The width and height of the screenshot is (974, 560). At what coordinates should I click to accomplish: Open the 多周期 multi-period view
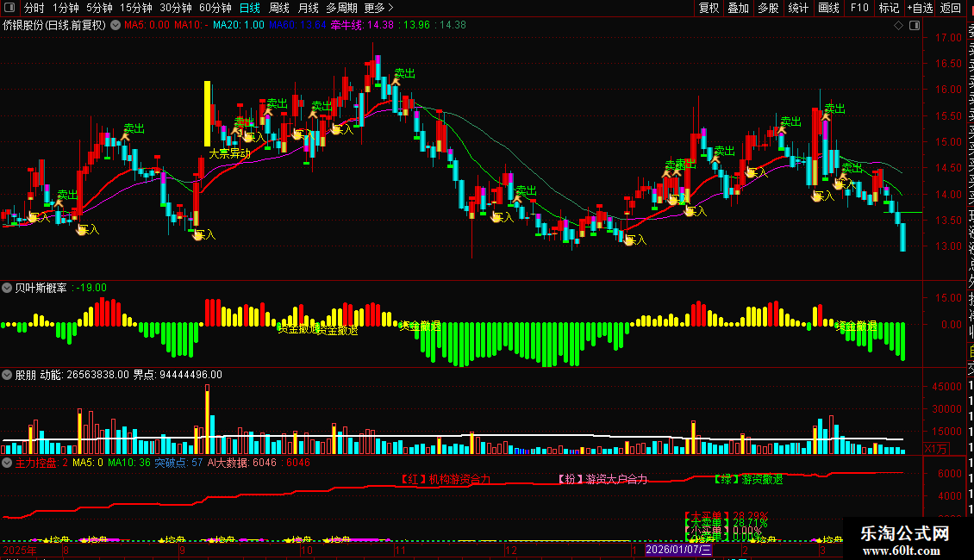point(341,8)
